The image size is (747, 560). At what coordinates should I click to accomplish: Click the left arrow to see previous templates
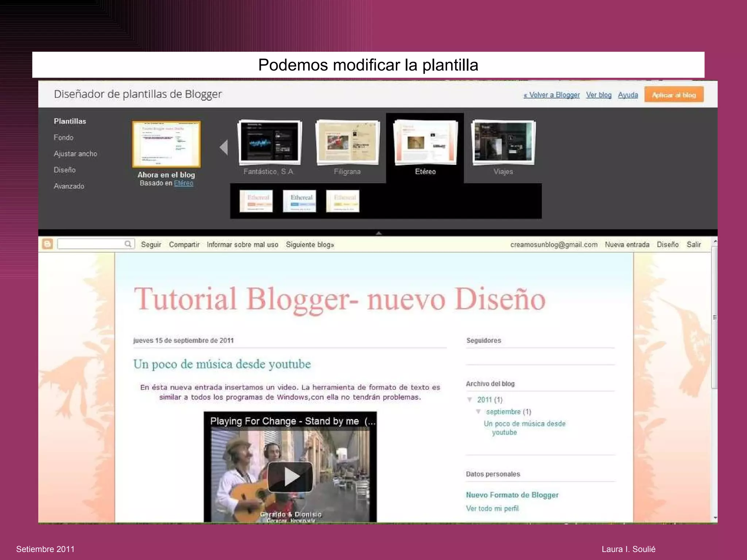click(224, 147)
